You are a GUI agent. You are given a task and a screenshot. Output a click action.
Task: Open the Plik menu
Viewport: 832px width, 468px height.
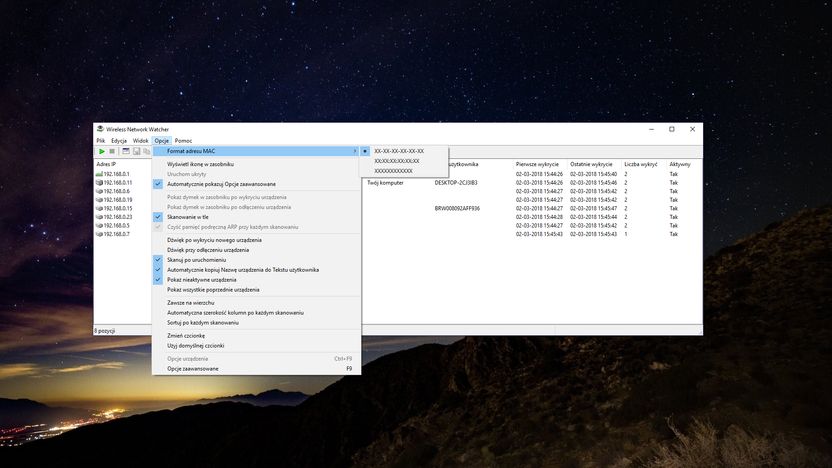tap(101, 141)
